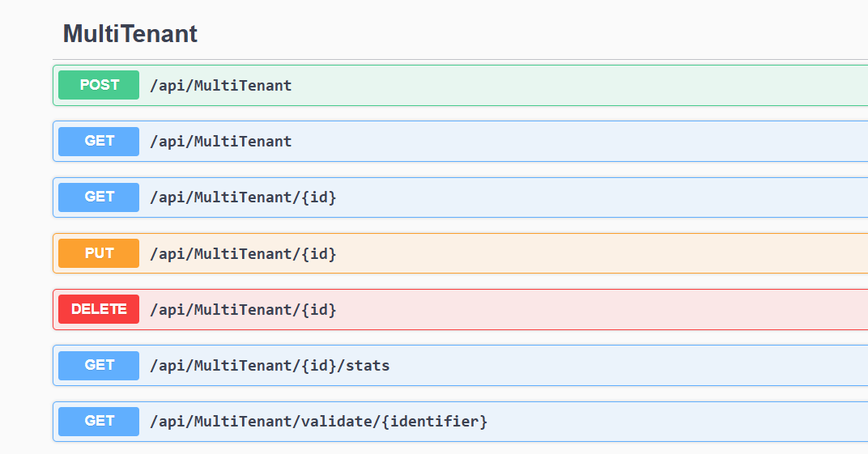Collapse the MultiTenant section heading
This screenshot has width=868, height=454.
pyautogui.click(x=130, y=34)
